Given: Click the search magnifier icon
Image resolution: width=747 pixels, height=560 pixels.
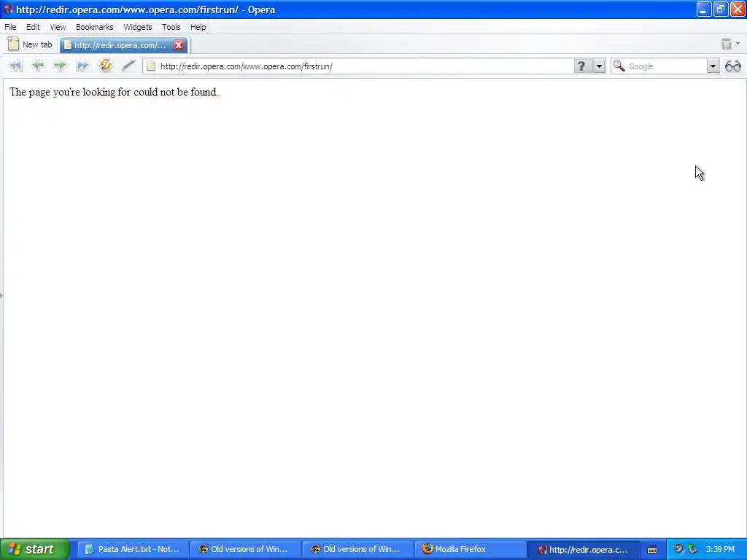Looking at the screenshot, I should [619, 66].
